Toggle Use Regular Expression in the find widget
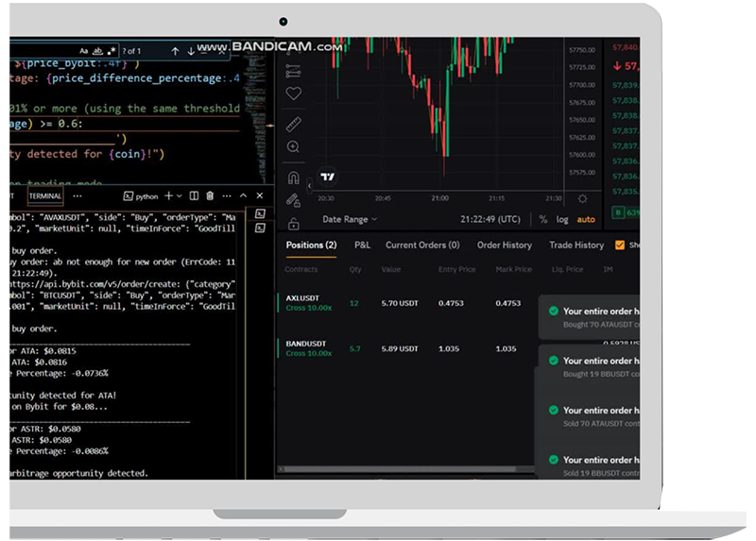The height and width of the screenshot is (541, 756). (112, 51)
